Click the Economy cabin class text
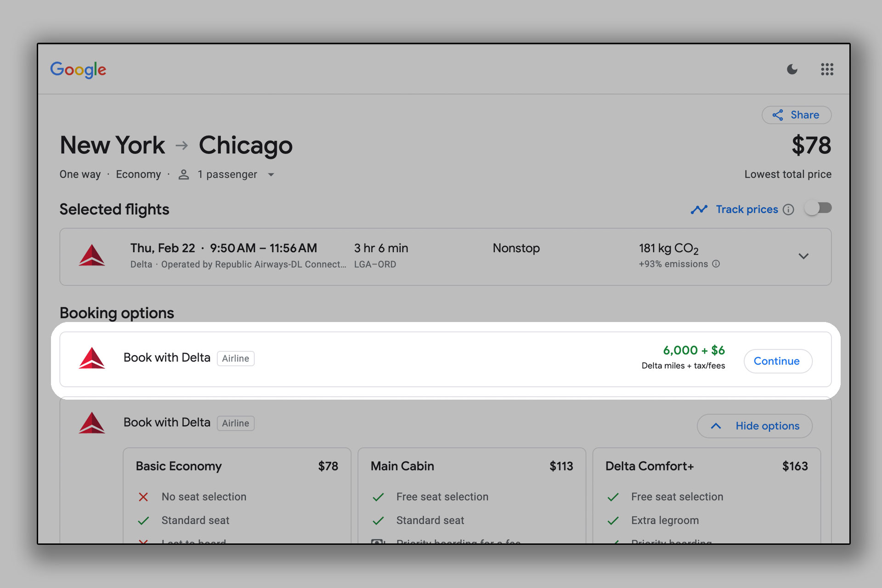Viewport: 882px width, 588px height. click(138, 175)
